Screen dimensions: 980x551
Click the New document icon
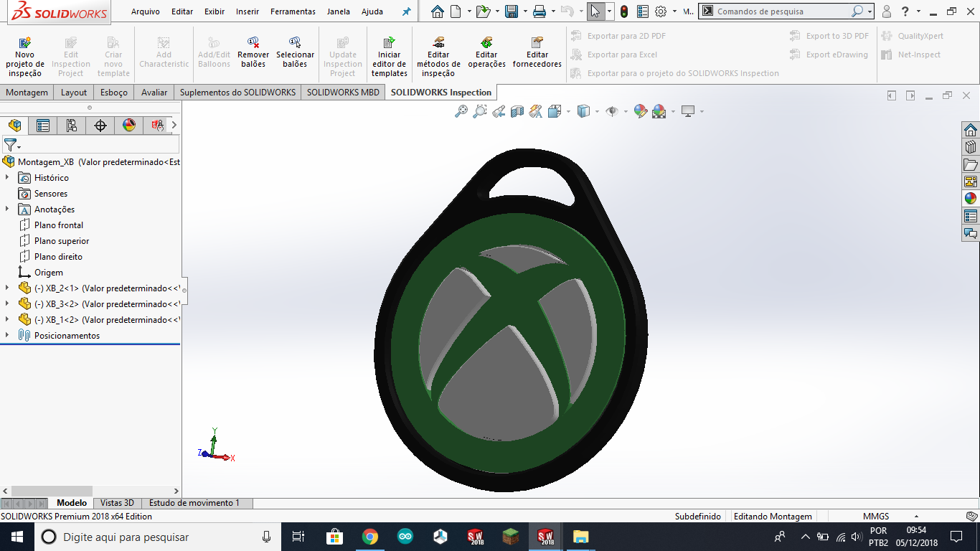tap(456, 11)
